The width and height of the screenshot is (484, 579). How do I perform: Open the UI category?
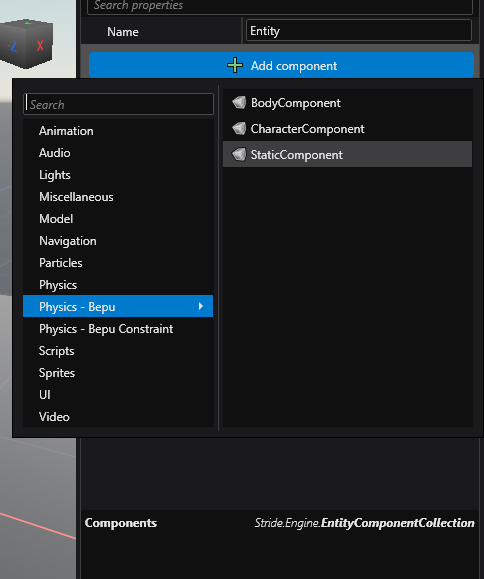[118, 394]
